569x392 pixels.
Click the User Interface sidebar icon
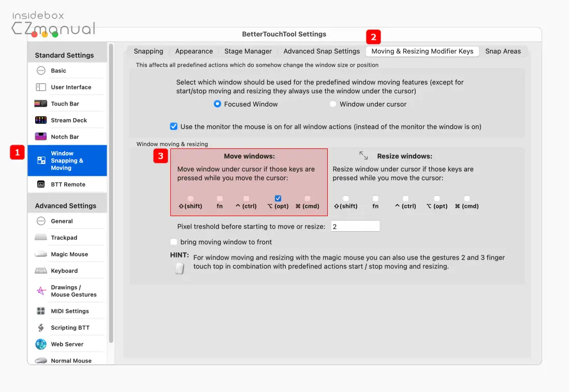[41, 87]
